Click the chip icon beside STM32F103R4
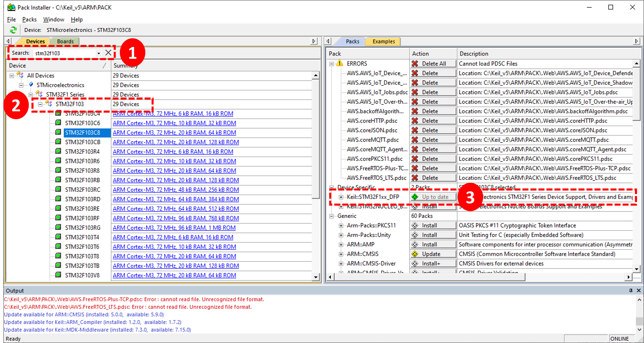 58,151
